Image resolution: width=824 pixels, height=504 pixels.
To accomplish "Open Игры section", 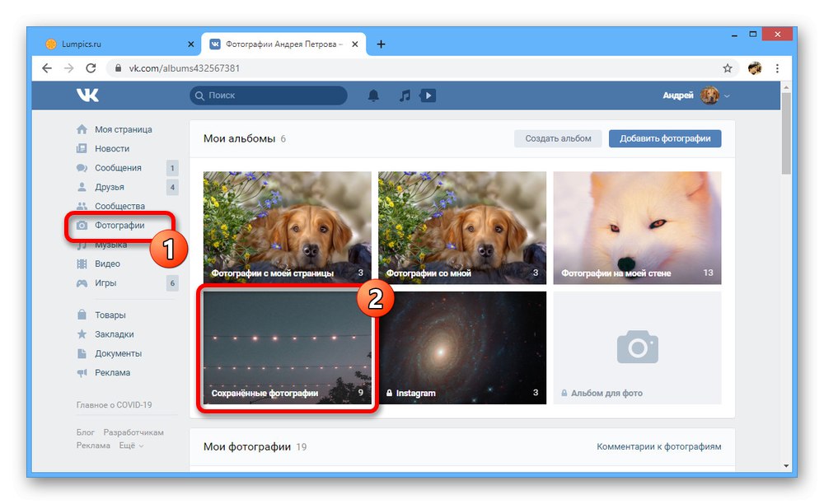I will tap(105, 283).
